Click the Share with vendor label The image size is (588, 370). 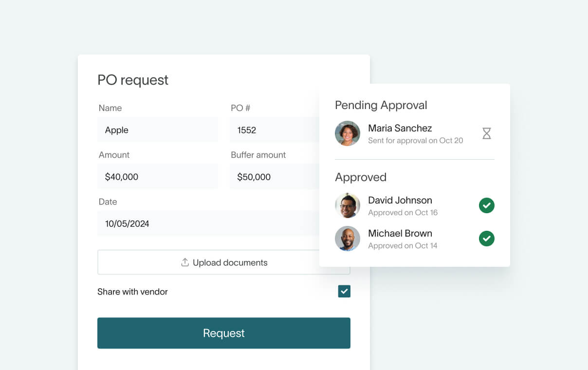click(132, 292)
